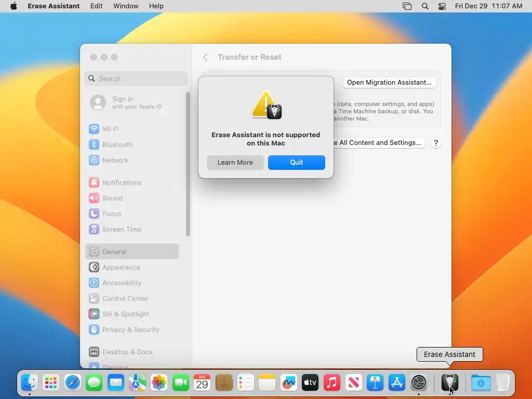Click Sign in with your Apple ID
This screenshot has height=399, width=532.
[126, 102]
